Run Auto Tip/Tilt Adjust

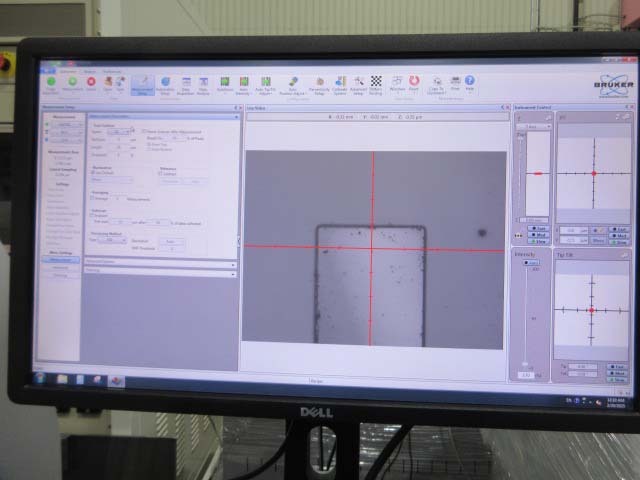click(266, 86)
